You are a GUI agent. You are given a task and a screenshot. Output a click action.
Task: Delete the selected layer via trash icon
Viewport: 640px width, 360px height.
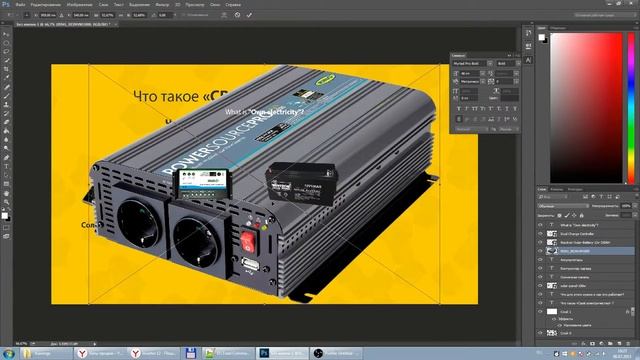tap(628, 344)
